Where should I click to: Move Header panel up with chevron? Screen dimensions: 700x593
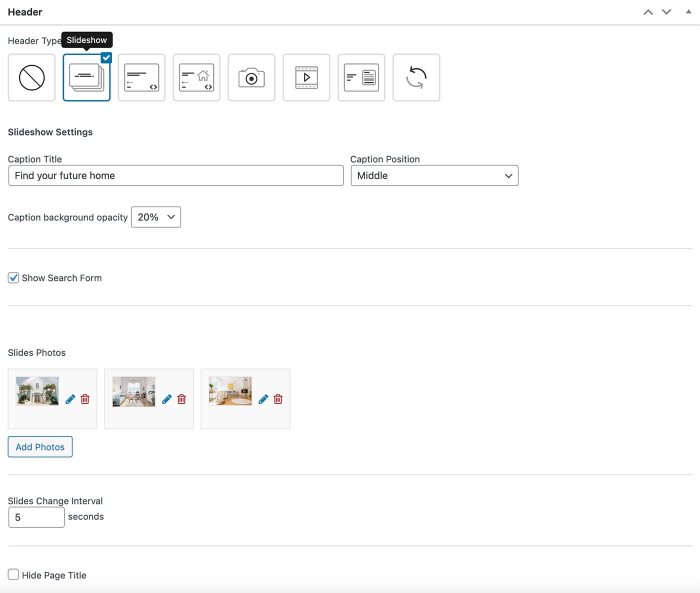tap(648, 12)
